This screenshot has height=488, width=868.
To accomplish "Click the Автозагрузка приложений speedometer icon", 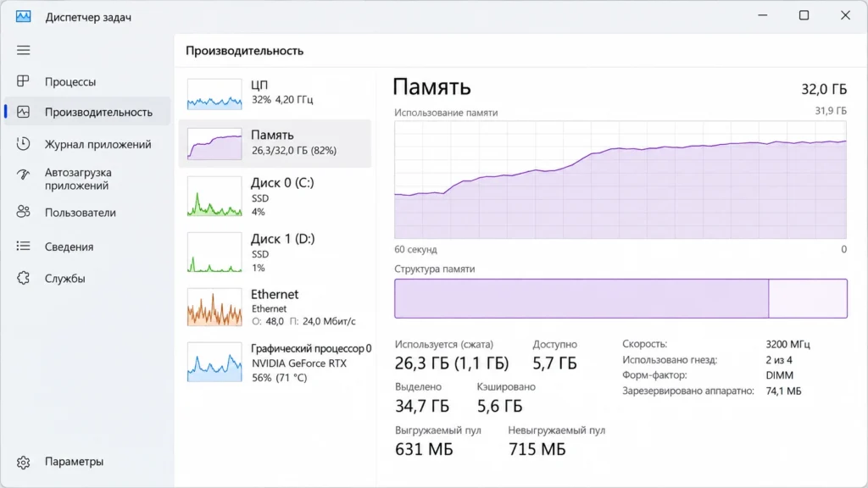I will click(23, 175).
